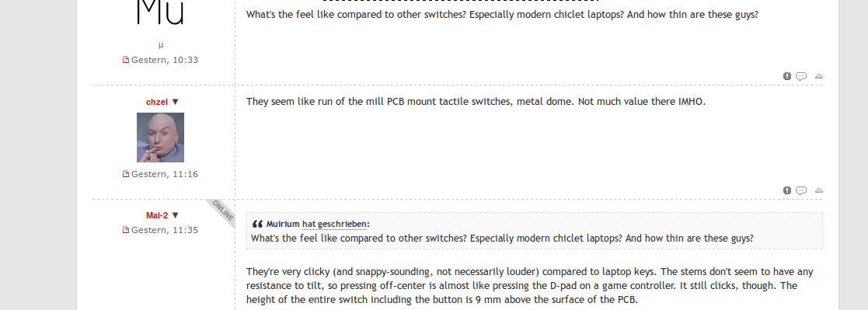This screenshot has height=310, width=868.
Task: Open the post icon beside Gestern, 11:35
Action: pyautogui.click(x=126, y=230)
